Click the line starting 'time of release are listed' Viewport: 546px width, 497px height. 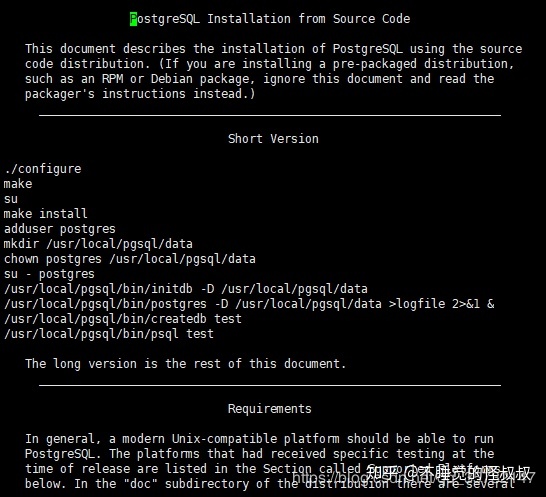(263, 469)
